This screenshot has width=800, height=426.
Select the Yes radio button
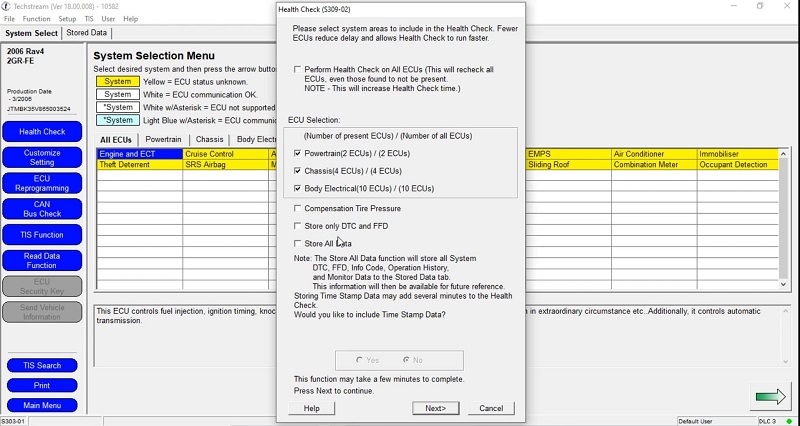(x=360, y=360)
